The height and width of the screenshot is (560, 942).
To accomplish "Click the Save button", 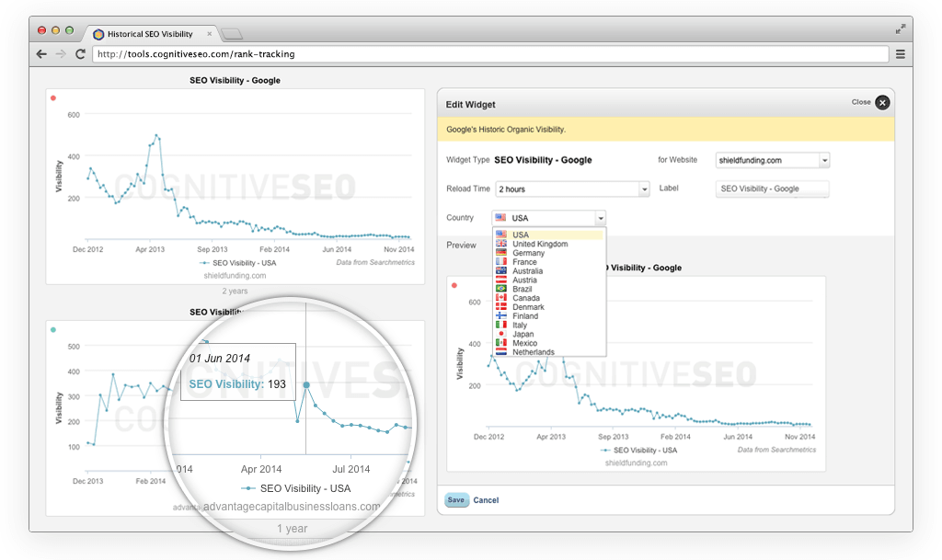I will click(x=456, y=500).
